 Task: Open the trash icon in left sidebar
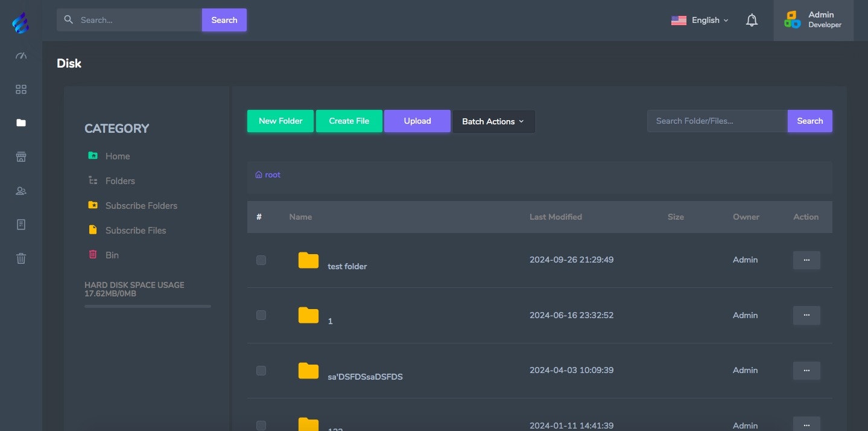(x=21, y=258)
